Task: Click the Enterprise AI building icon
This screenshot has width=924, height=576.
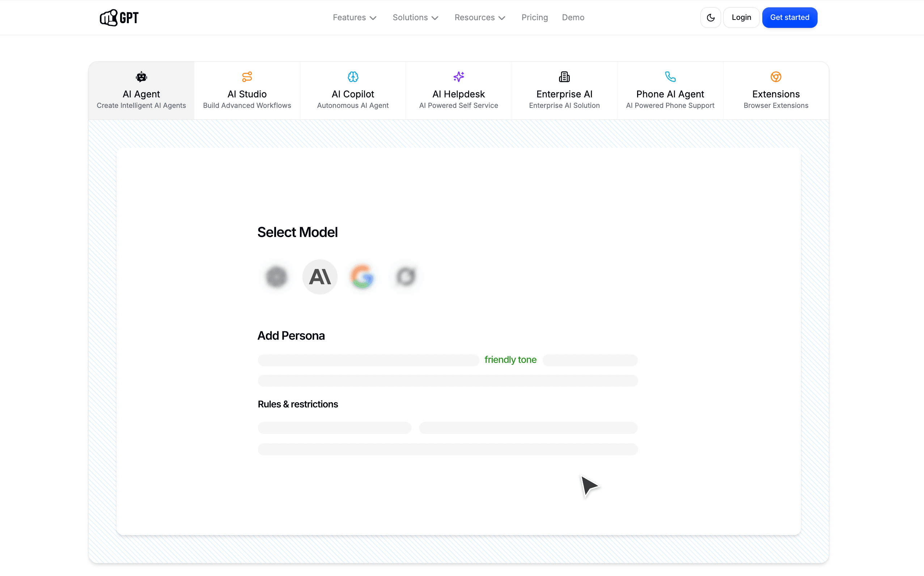Action: (x=564, y=77)
